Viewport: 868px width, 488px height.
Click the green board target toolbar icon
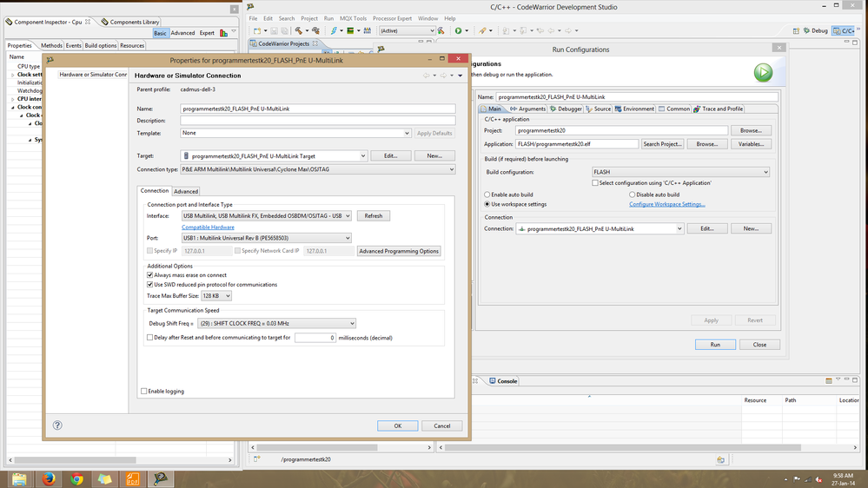pyautogui.click(x=350, y=31)
